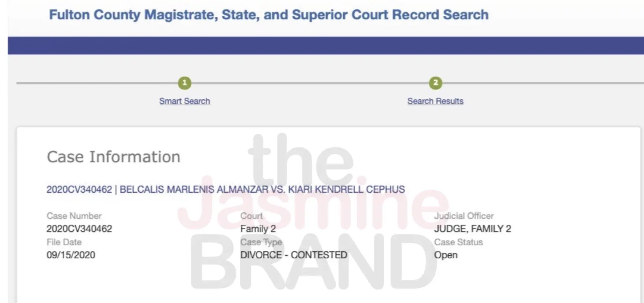
Task: Click the DIVORCE - CONTESTED case type
Action: (x=294, y=255)
